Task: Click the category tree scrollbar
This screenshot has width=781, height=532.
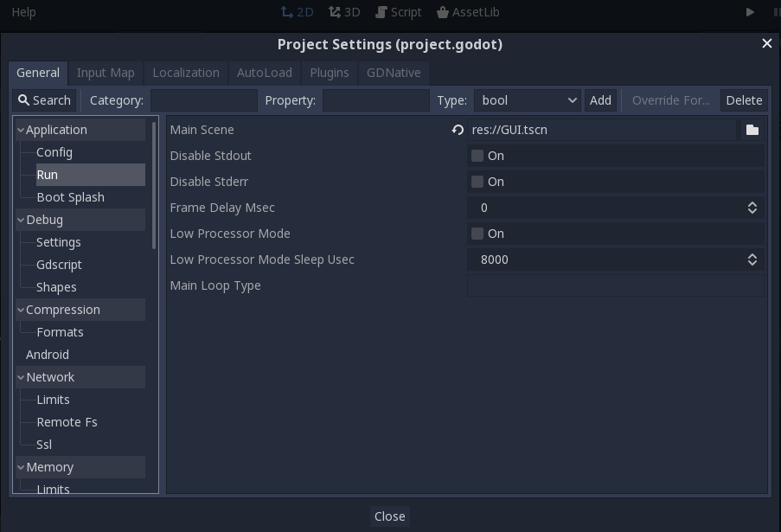Action: pyautogui.click(x=154, y=185)
